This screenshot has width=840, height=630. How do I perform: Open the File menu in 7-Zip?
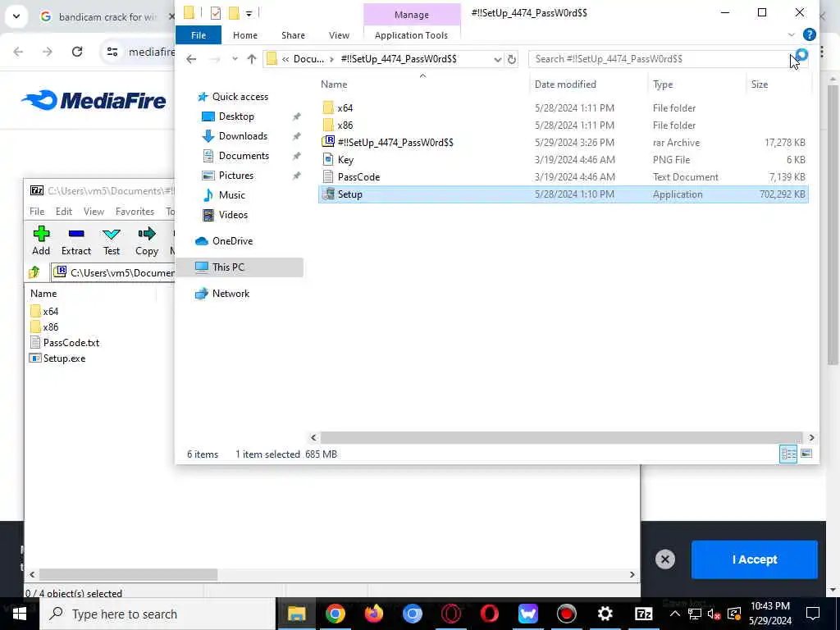pyautogui.click(x=37, y=211)
